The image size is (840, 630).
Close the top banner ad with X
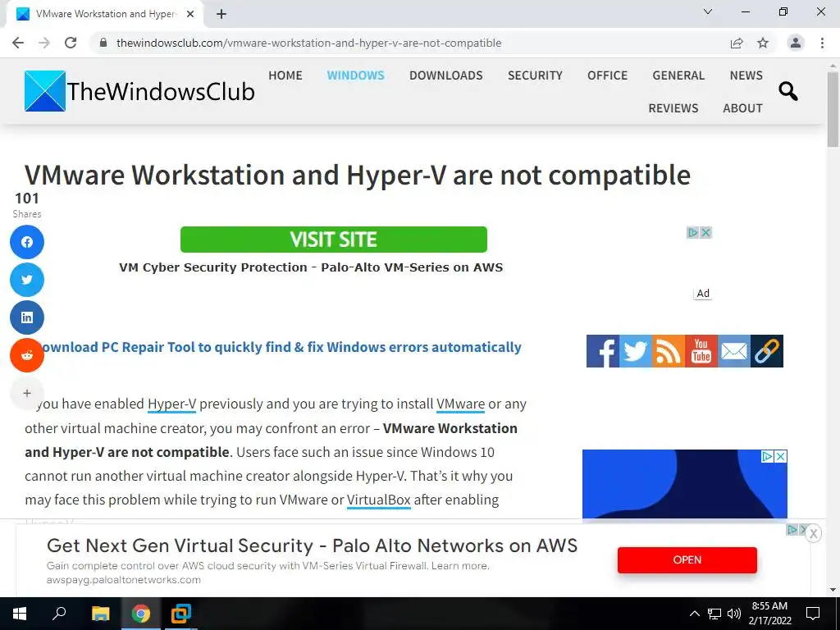tap(706, 232)
